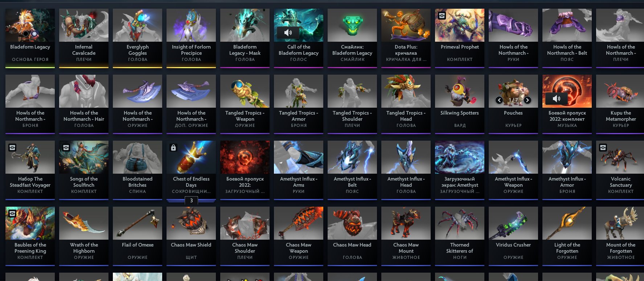Click bundle icon on Songs of the Soulfinch
This screenshot has width=644, height=281.
point(66,148)
